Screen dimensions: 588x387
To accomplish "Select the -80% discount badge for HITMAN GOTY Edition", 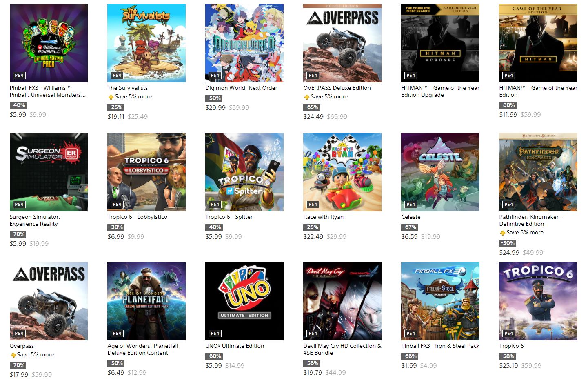I will 507,105.
